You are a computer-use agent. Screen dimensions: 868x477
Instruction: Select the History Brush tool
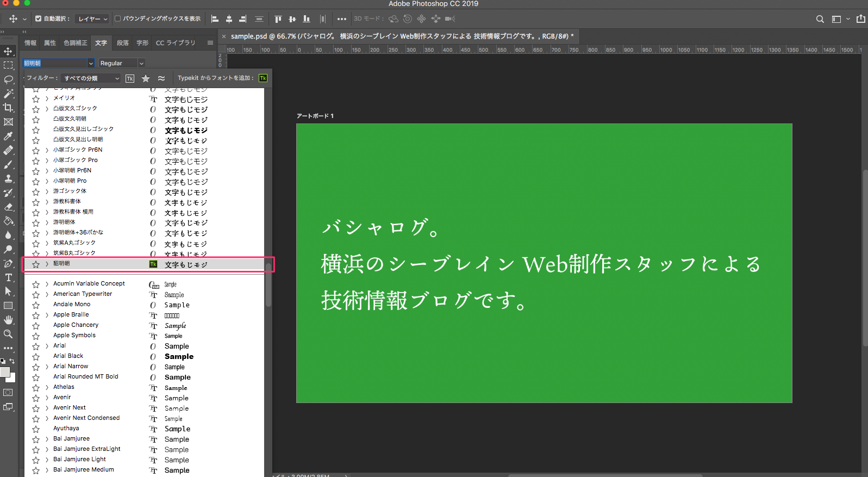(x=8, y=193)
